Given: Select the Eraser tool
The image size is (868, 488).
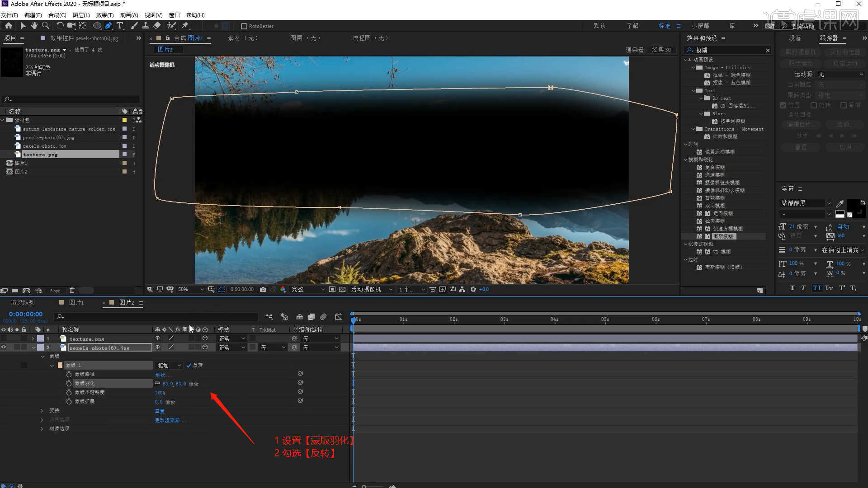Looking at the screenshot, I should (157, 26).
